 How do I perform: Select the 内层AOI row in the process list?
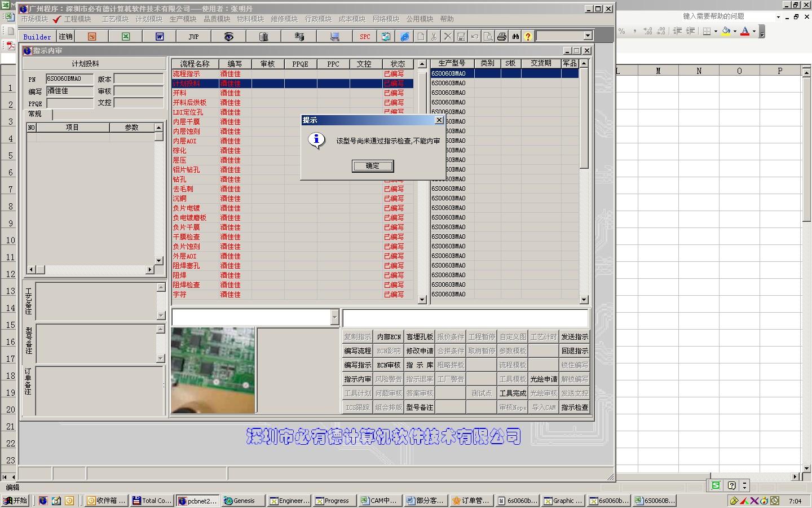click(293, 141)
